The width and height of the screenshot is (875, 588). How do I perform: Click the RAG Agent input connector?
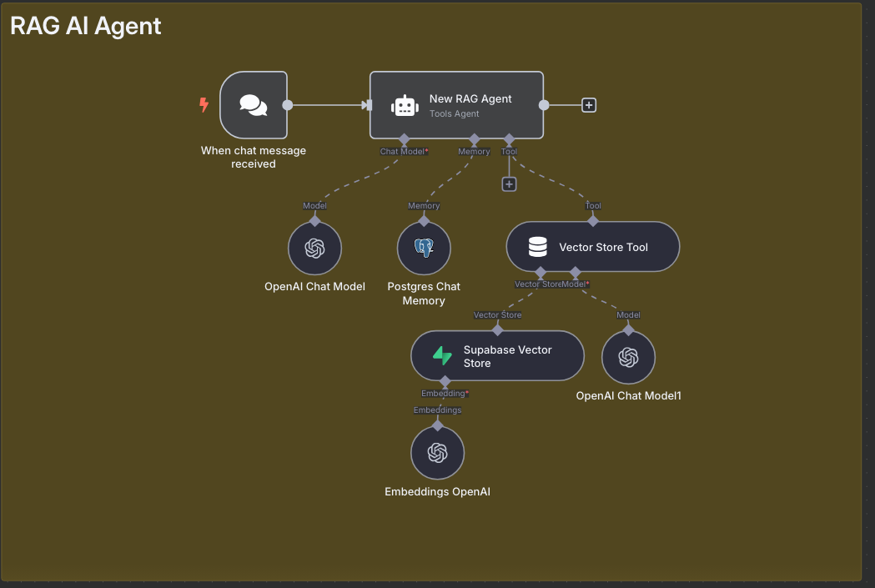pyautogui.click(x=369, y=105)
